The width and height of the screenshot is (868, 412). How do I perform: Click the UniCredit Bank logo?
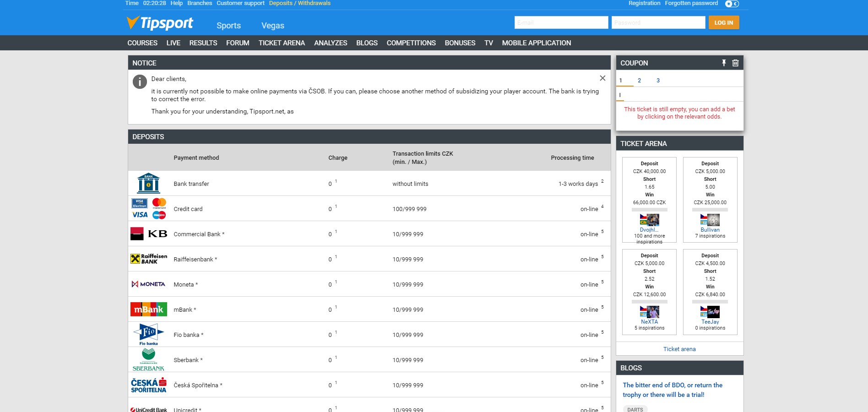click(149, 410)
